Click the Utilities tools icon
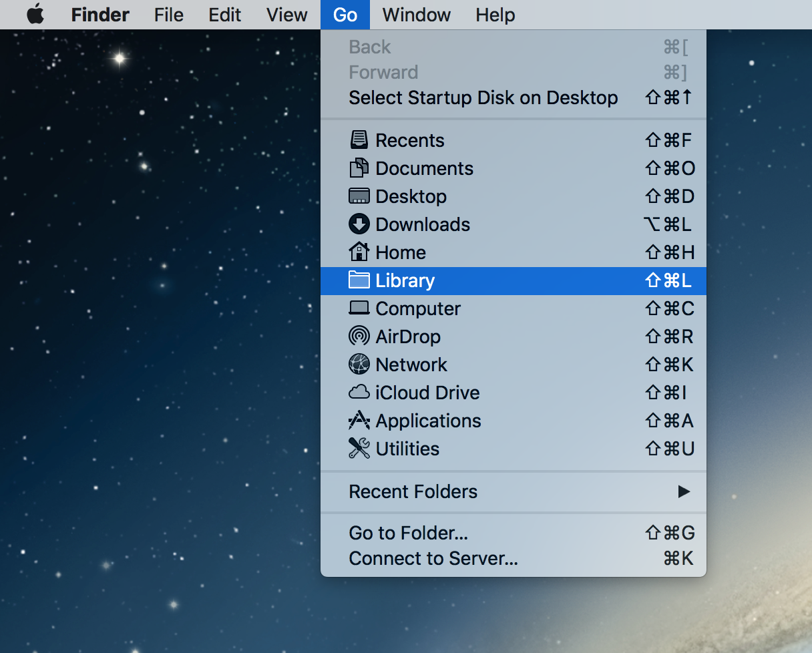This screenshot has height=653, width=812. tap(359, 448)
